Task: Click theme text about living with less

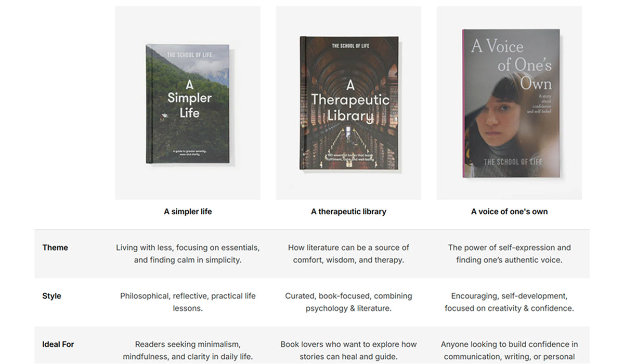Action: coord(188,254)
